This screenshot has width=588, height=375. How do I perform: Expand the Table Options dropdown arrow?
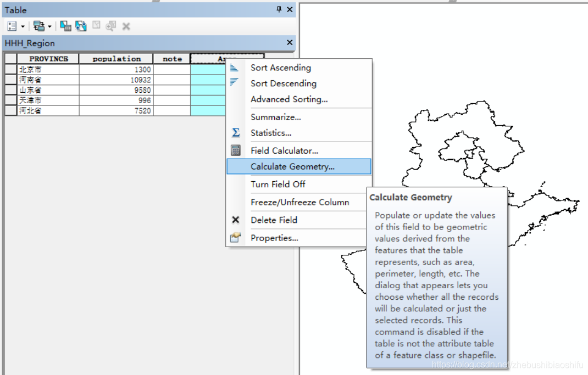(23, 25)
